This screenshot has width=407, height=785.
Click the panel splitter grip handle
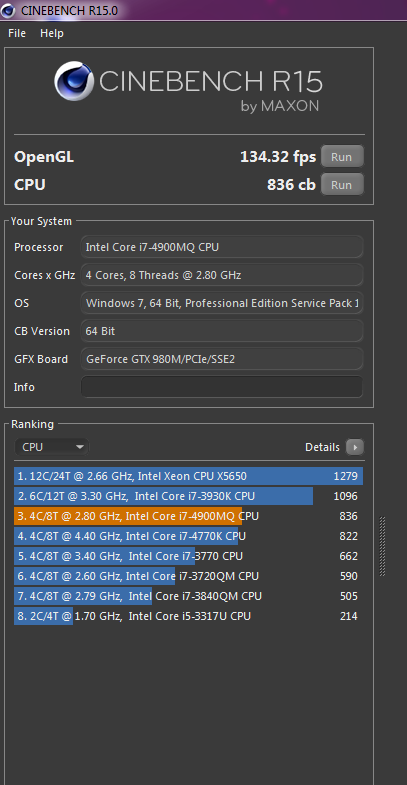[383, 546]
